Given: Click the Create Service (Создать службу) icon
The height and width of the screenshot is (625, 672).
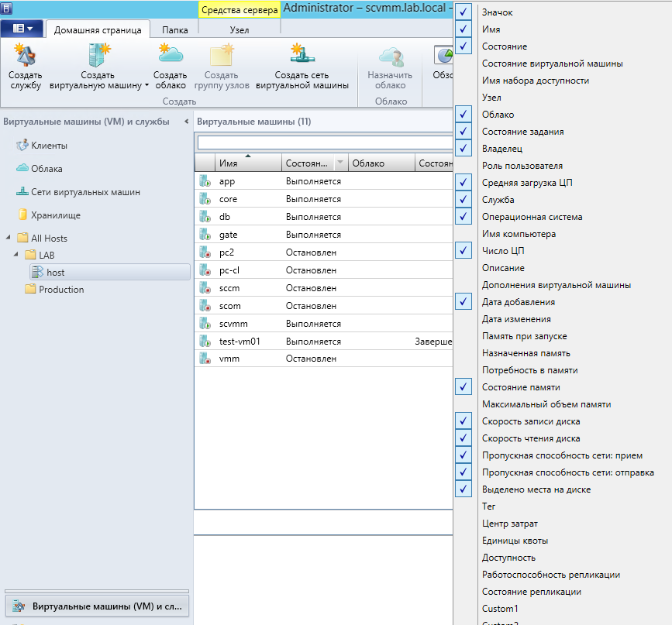Looking at the screenshot, I should (26, 55).
